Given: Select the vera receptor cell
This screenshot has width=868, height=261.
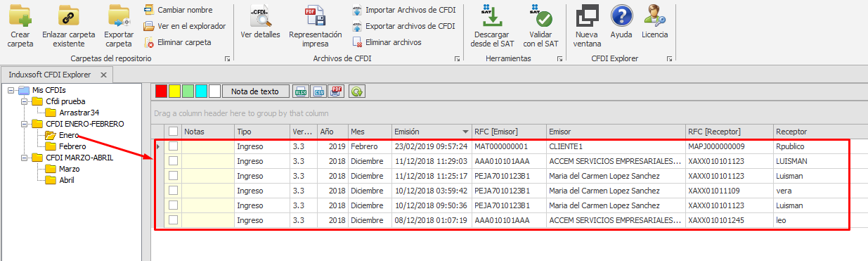Looking at the screenshot, I should pyautogui.click(x=810, y=191).
